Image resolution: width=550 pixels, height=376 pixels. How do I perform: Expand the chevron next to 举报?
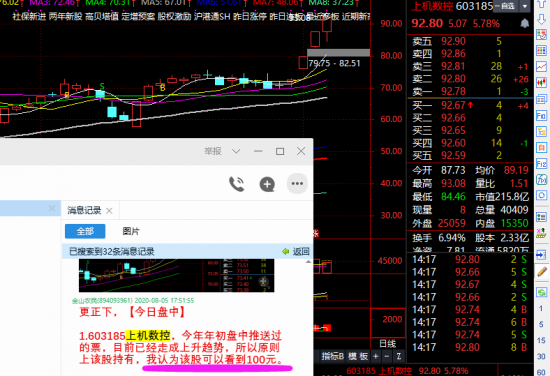coord(236,151)
